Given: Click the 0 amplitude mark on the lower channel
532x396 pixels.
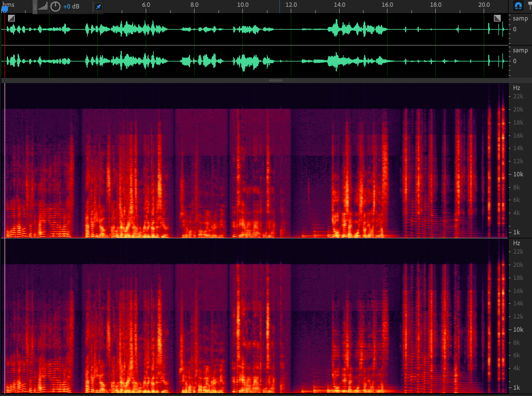Looking at the screenshot, I should [514, 61].
